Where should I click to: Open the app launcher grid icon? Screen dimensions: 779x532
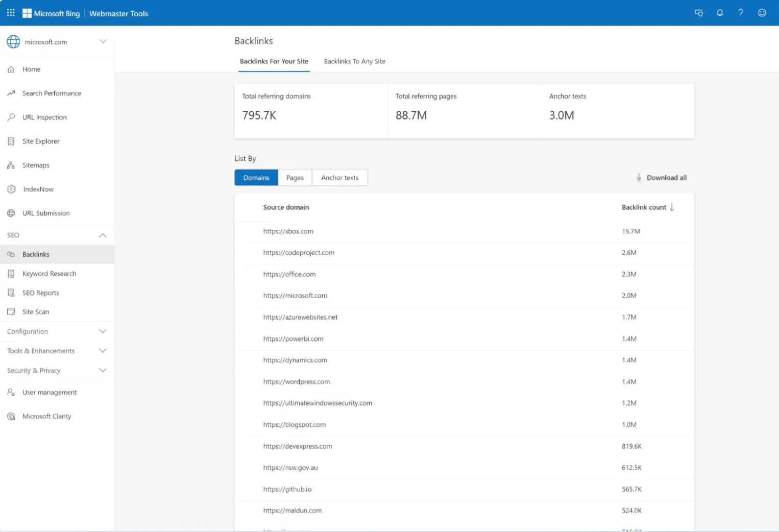[x=11, y=13]
